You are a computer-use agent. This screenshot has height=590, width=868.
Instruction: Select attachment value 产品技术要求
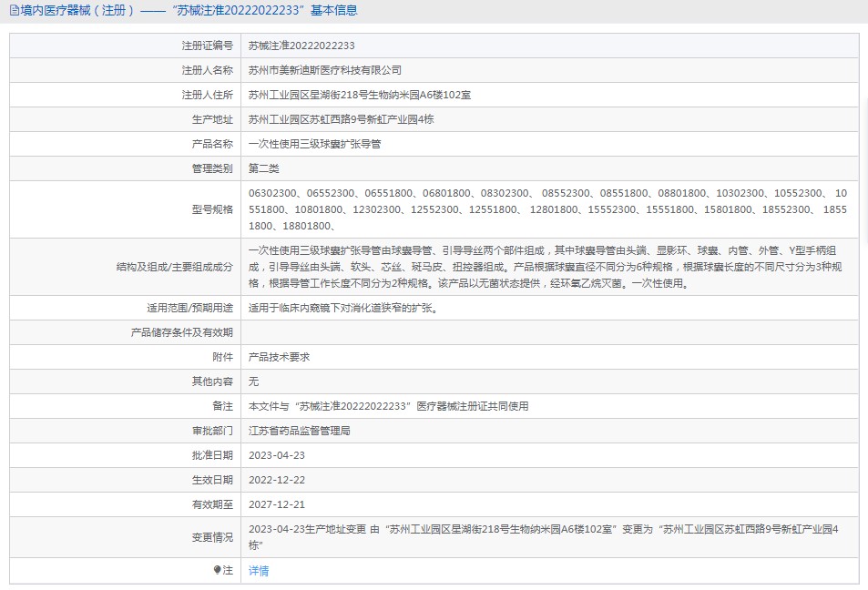pyautogui.click(x=279, y=357)
